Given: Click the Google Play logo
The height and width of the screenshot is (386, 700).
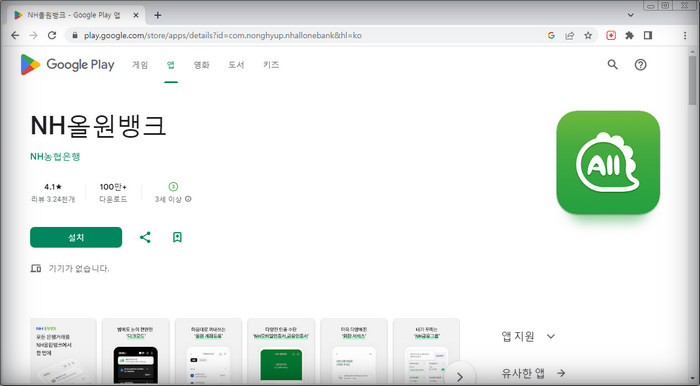Looking at the screenshot, I should pos(67,65).
